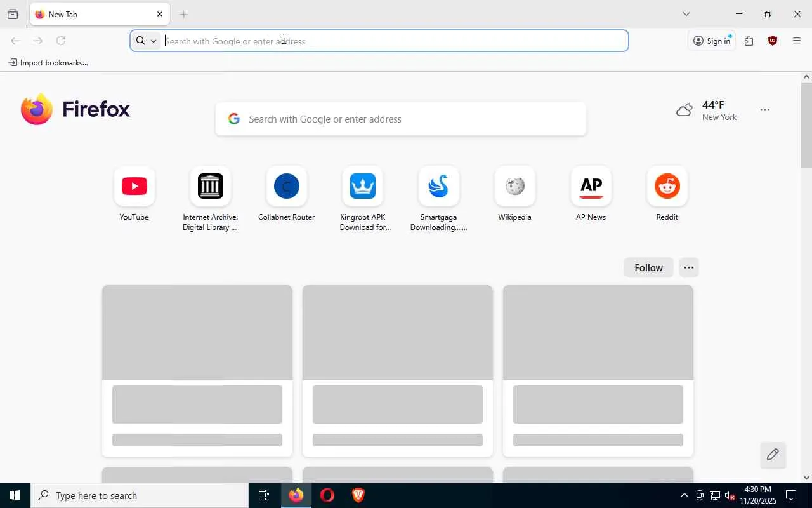Open the first loading story card
The height and width of the screenshot is (508, 812).
click(x=197, y=371)
